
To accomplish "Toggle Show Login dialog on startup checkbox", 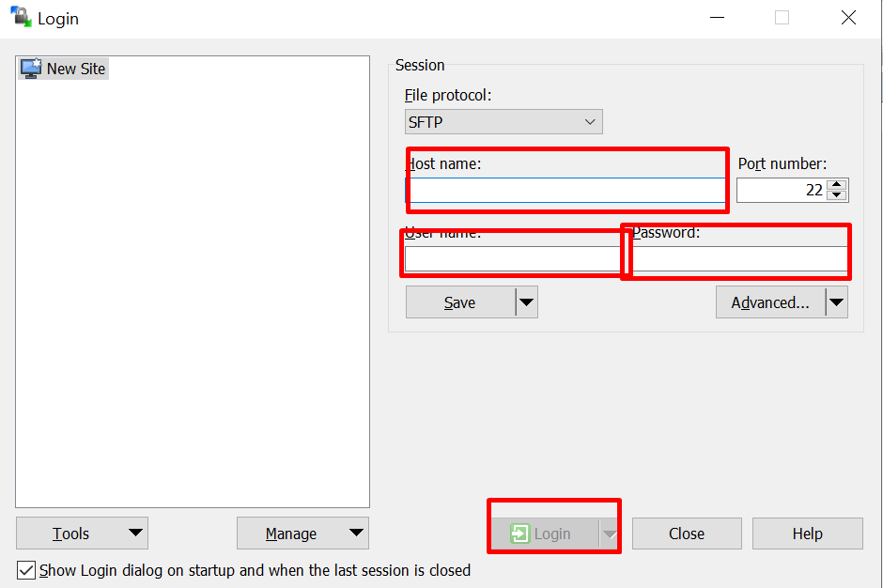I will (x=26, y=570).
